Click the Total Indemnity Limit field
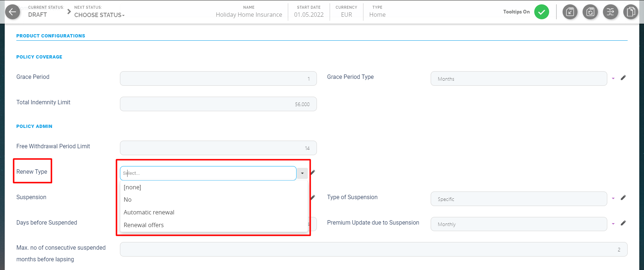The height and width of the screenshot is (270, 644). click(x=218, y=104)
